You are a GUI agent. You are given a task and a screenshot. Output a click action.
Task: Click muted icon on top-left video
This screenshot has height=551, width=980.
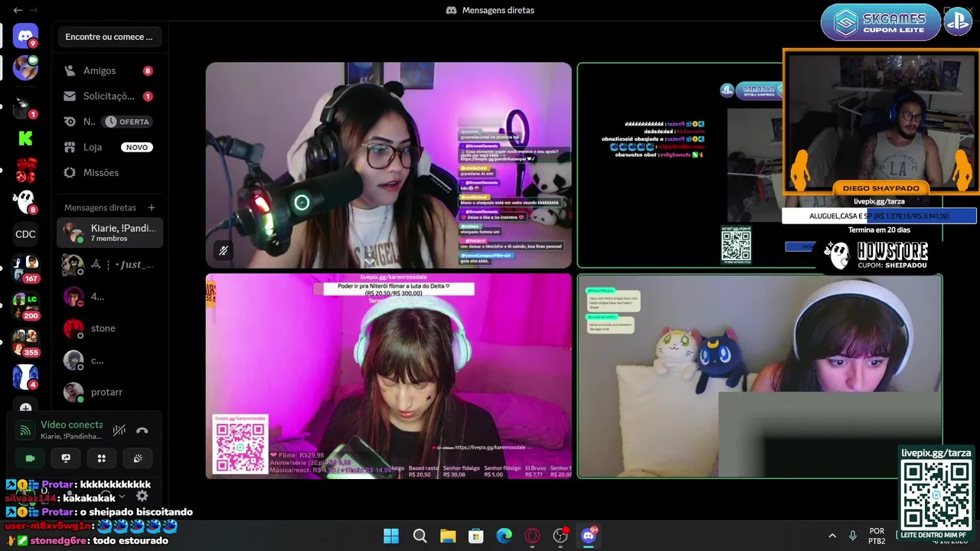[x=224, y=250]
